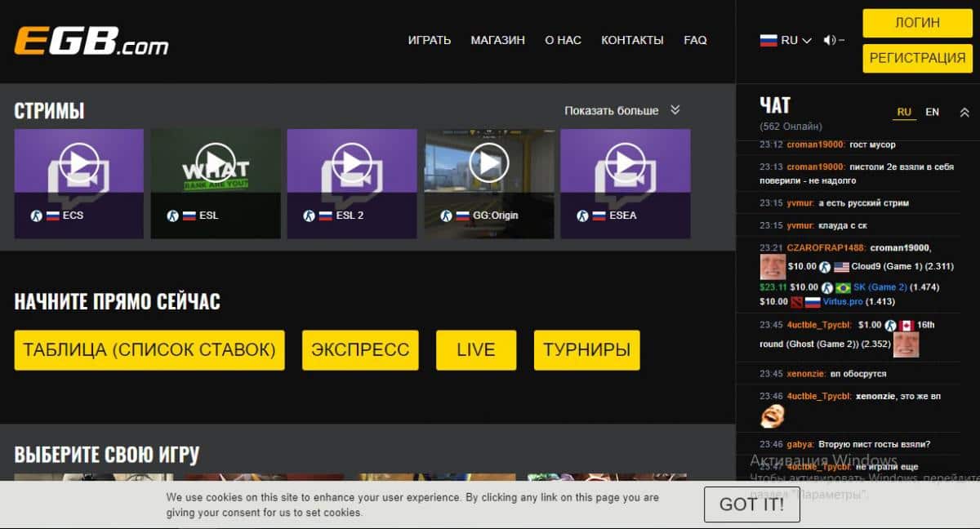The width and height of the screenshot is (980, 529).
Task: Collapse the chat panel chevron
Action: click(x=964, y=113)
